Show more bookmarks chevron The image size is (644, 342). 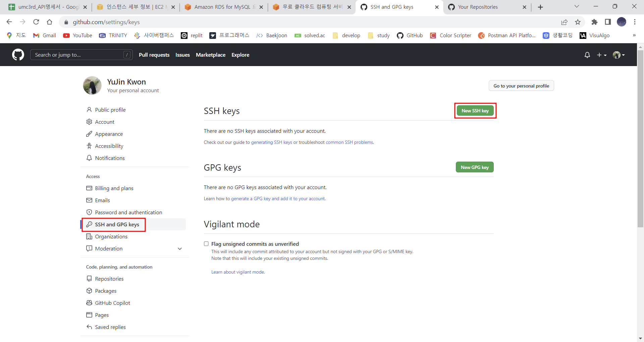(x=634, y=35)
